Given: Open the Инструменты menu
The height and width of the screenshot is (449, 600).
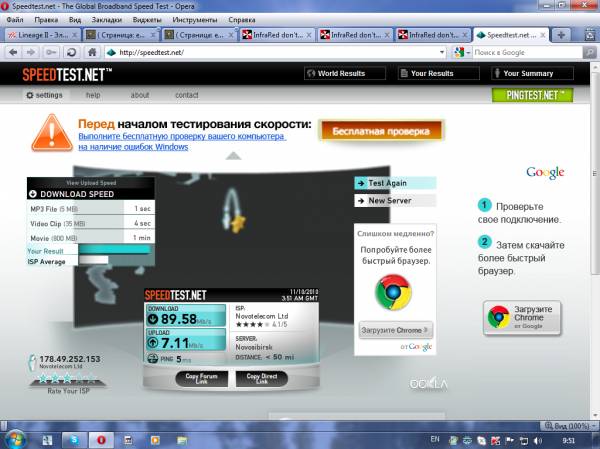Looking at the screenshot, I should click(194, 20).
